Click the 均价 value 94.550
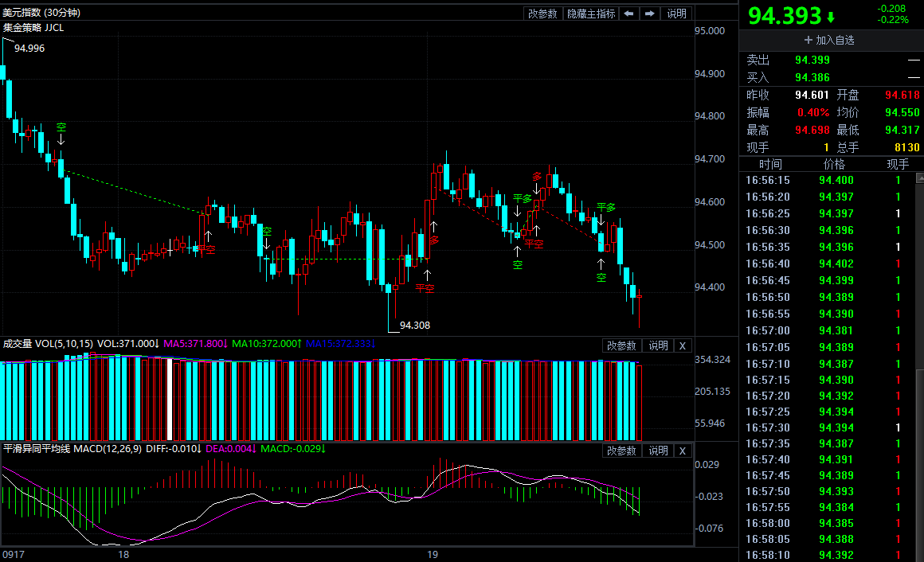Screen dimensions: 924x562 click(x=902, y=112)
